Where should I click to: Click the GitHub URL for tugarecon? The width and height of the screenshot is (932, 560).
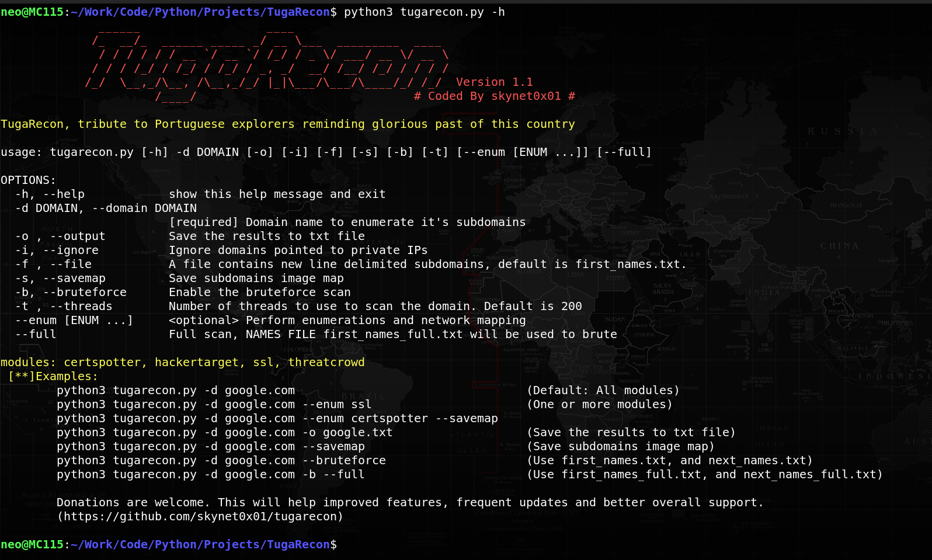pyautogui.click(x=200, y=516)
